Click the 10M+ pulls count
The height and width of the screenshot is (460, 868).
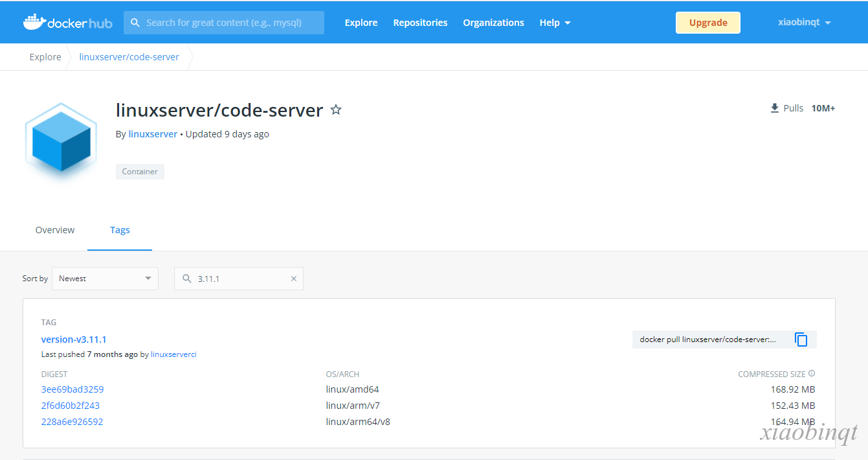[x=823, y=108]
